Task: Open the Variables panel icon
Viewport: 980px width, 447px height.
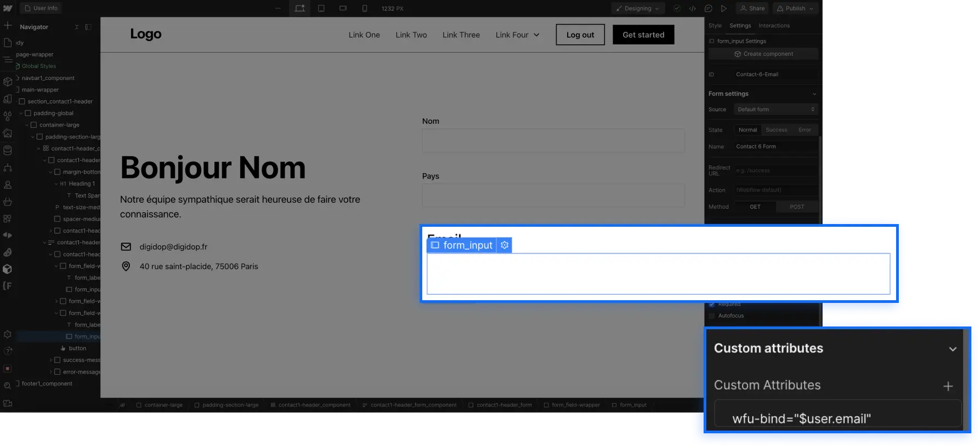Action: point(8,99)
